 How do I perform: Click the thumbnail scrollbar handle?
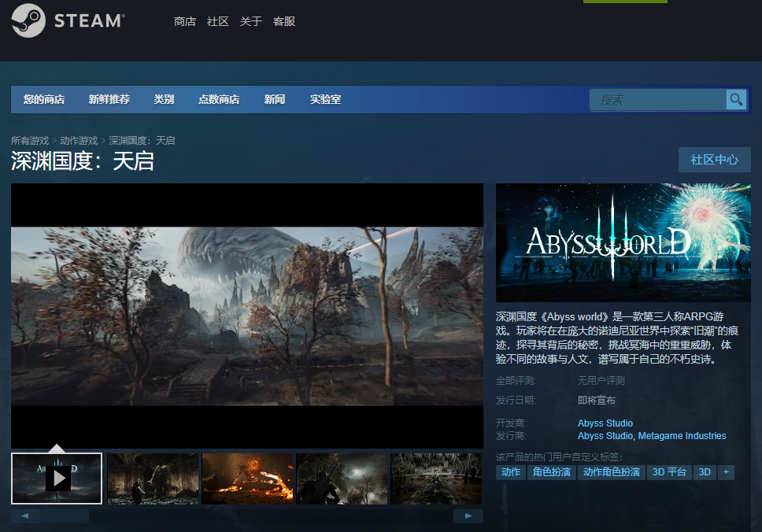pos(65,516)
